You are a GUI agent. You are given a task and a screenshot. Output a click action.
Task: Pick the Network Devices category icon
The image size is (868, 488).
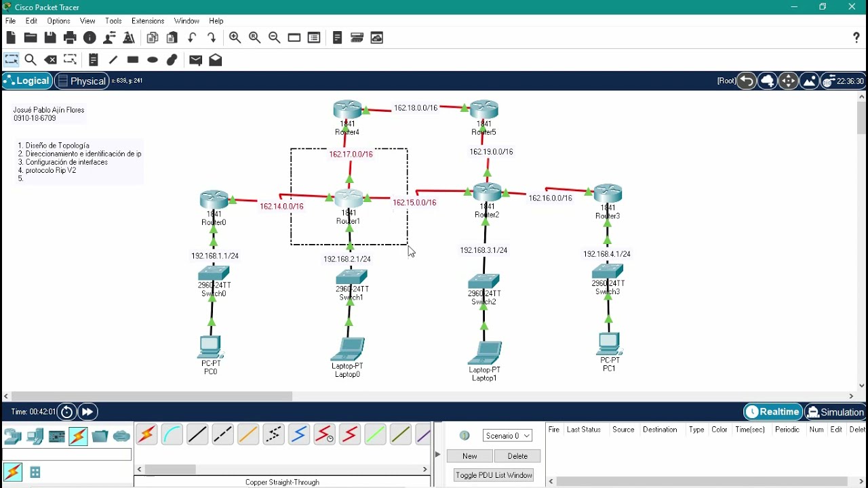click(13, 436)
